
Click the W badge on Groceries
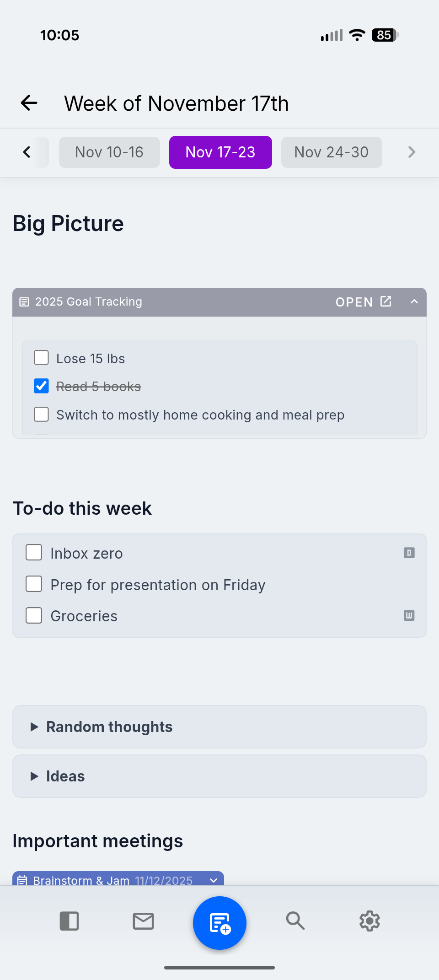(x=409, y=616)
